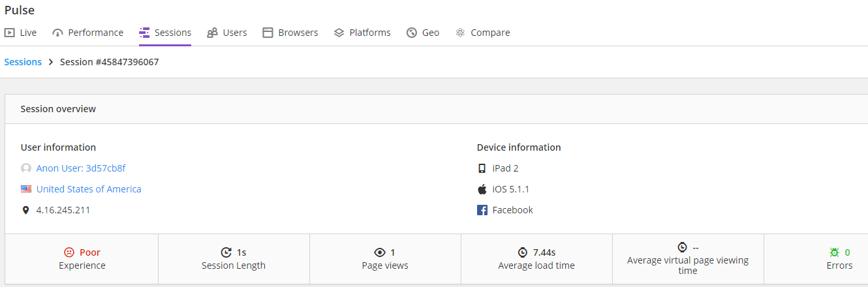868x287 pixels.
Task: Click the Average load time clock icon
Action: tap(523, 252)
